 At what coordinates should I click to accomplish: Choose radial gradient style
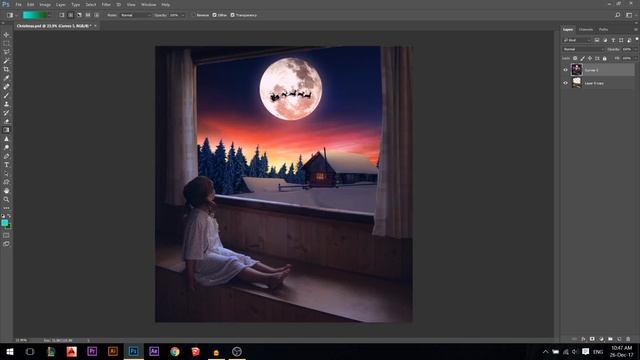(x=70, y=15)
